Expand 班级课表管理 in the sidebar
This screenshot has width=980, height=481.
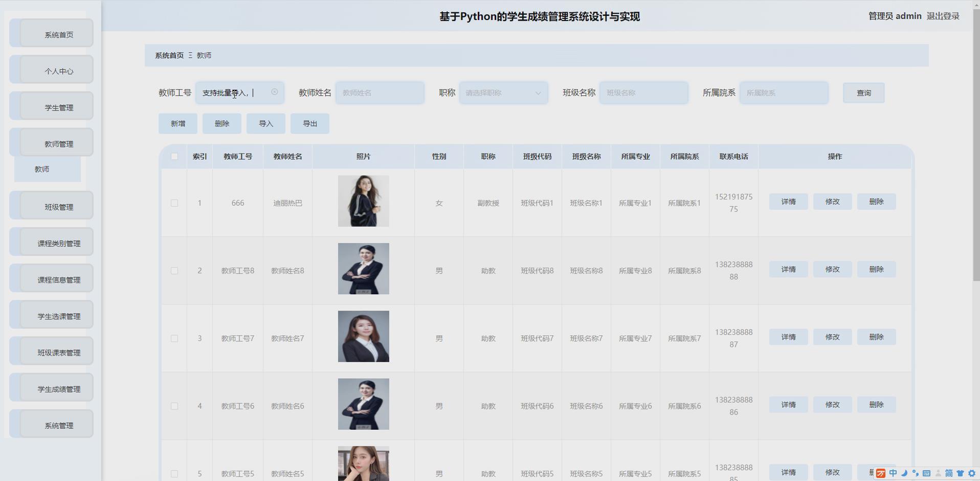(51, 351)
